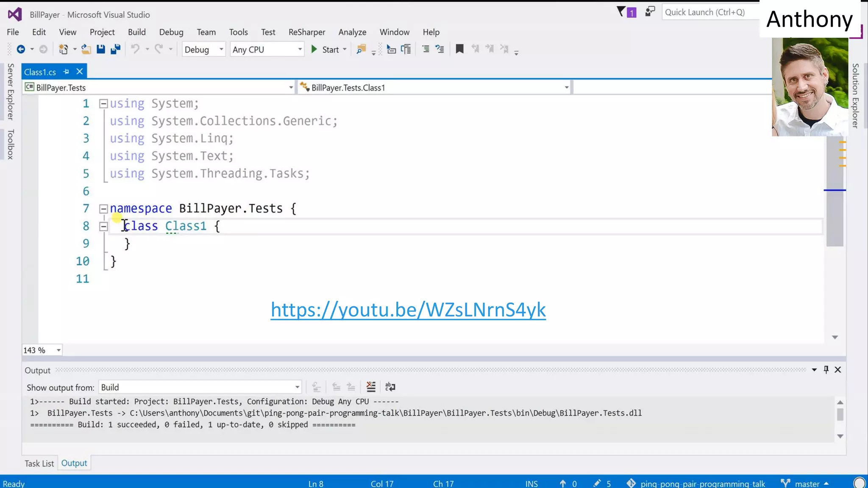The width and height of the screenshot is (868, 488).
Task: Open the Debug configuration dropdown
Action: (x=203, y=50)
